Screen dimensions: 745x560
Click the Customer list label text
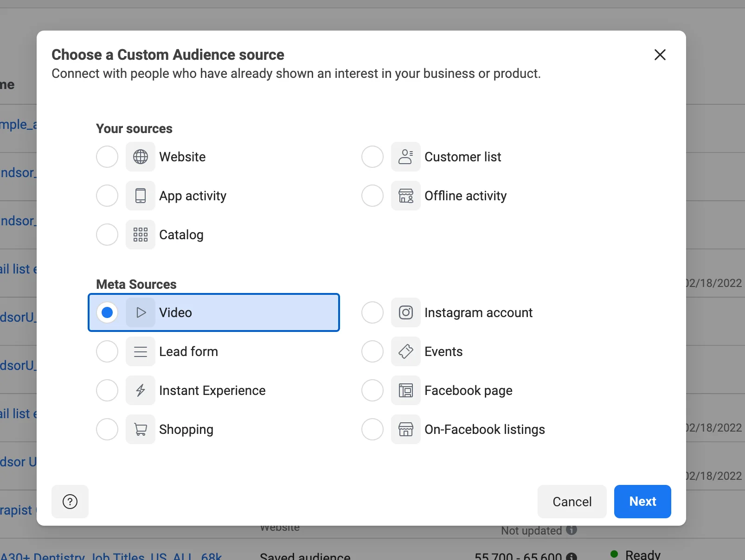click(x=462, y=157)
